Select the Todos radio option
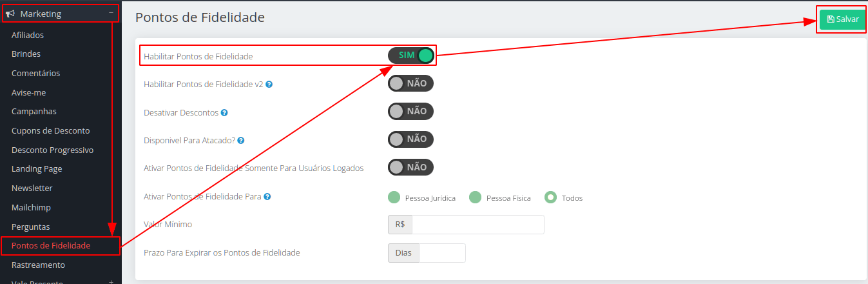 click(550, 198)
